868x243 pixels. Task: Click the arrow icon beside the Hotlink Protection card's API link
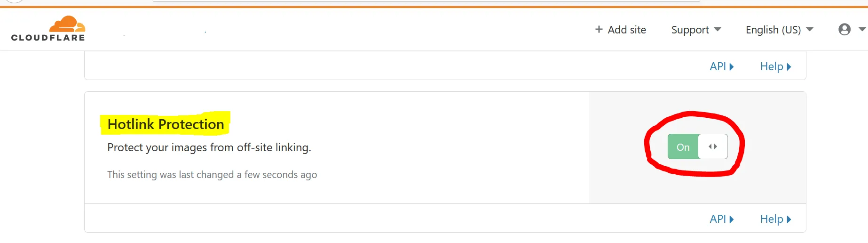coord(732,219)
